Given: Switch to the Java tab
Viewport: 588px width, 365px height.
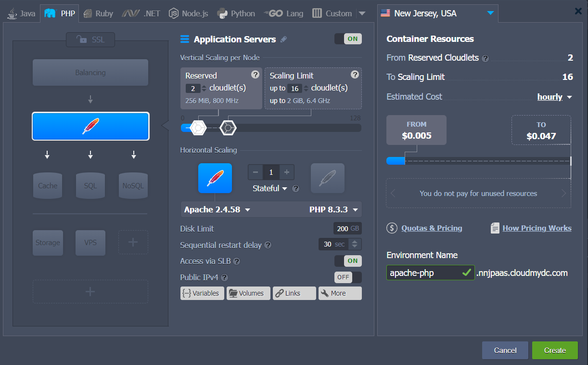Looking at the screenshot, I should pyautogui.click(x=22, y=13).
